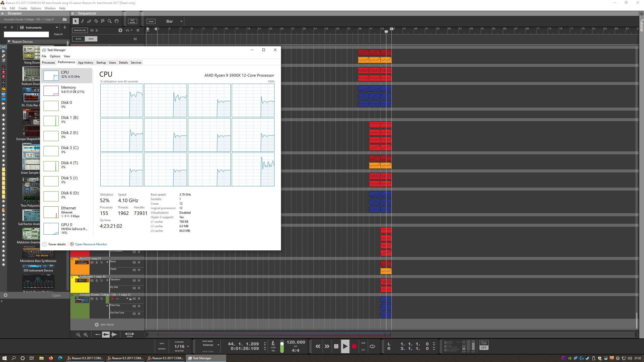
Task: Click the browser folder icon
Action: 65,19
